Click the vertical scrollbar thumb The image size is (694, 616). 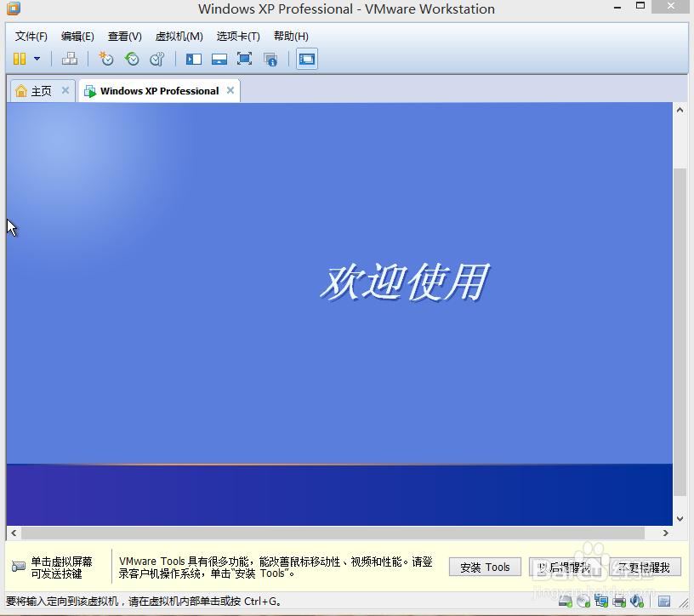coord(680,332)
